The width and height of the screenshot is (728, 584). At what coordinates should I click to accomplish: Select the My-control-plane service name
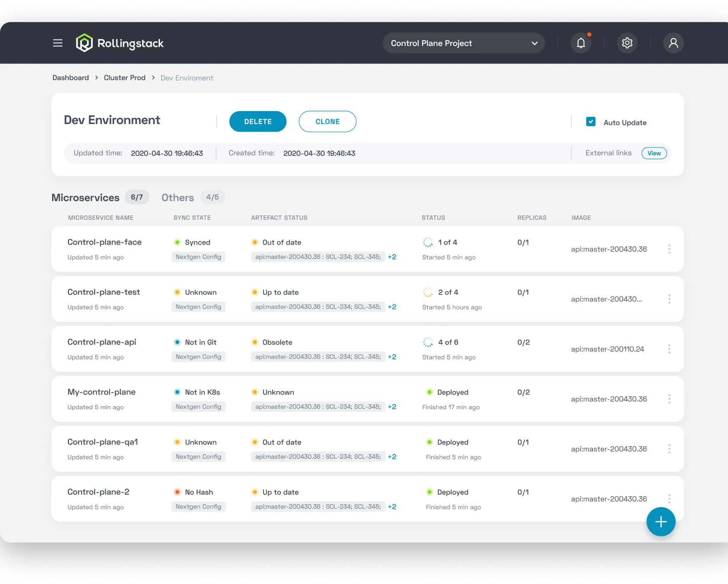click(x=101, y=392)
